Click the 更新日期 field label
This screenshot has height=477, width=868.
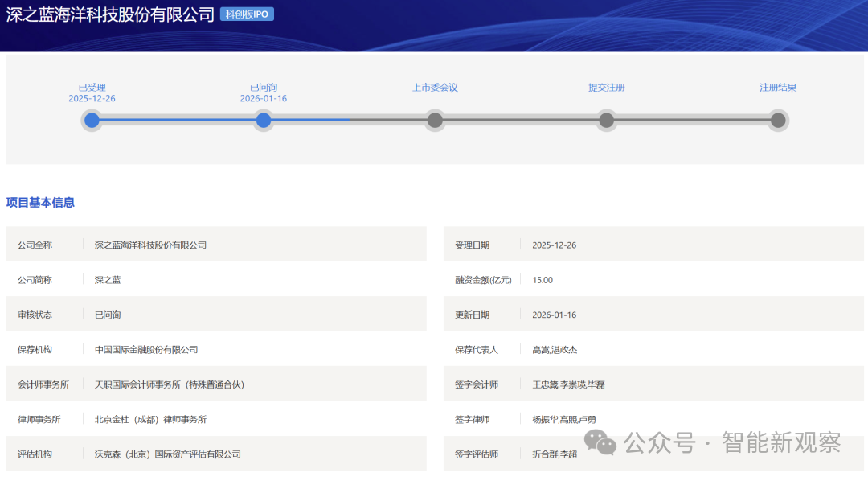click(x=473, y=315)
